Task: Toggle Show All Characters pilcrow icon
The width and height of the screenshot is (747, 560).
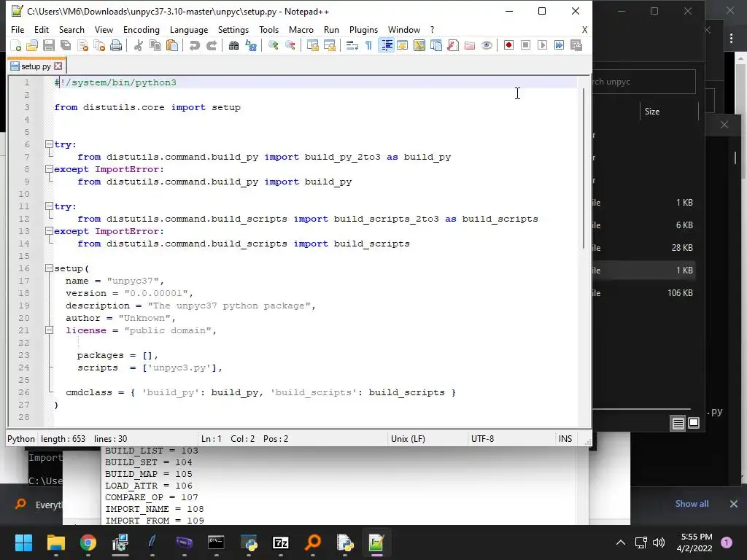Action: click(x=368, y=45)
